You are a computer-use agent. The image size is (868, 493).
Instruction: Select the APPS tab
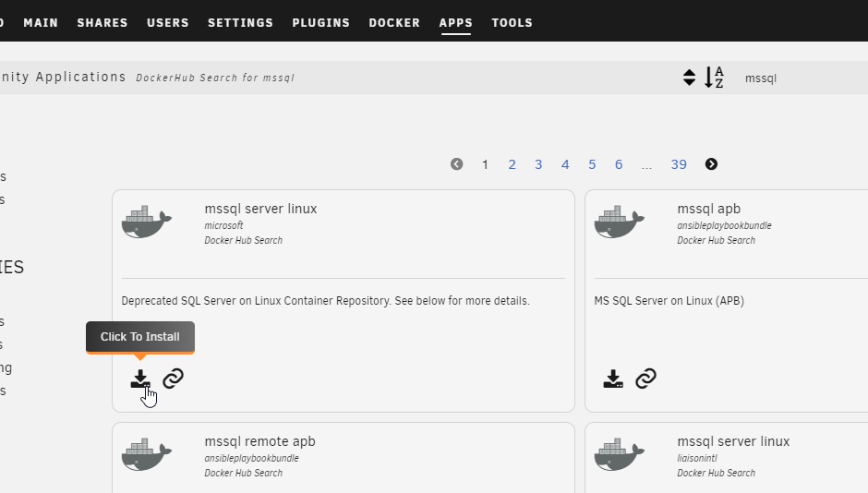pos(455,23)
